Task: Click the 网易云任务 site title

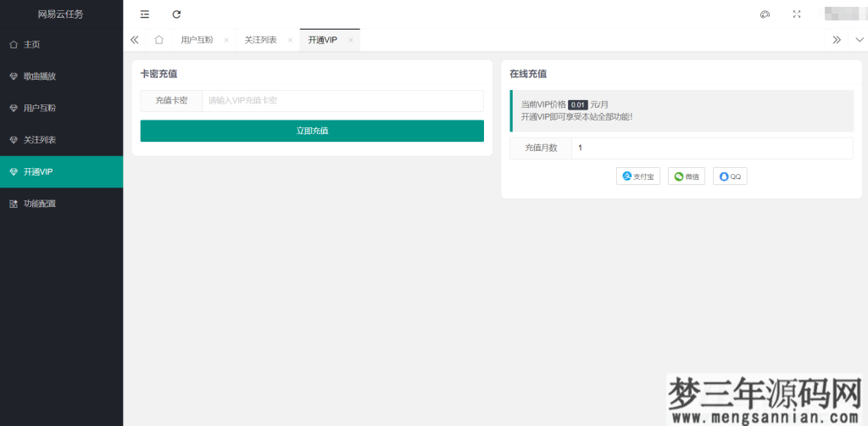Action: coord(60,14)
